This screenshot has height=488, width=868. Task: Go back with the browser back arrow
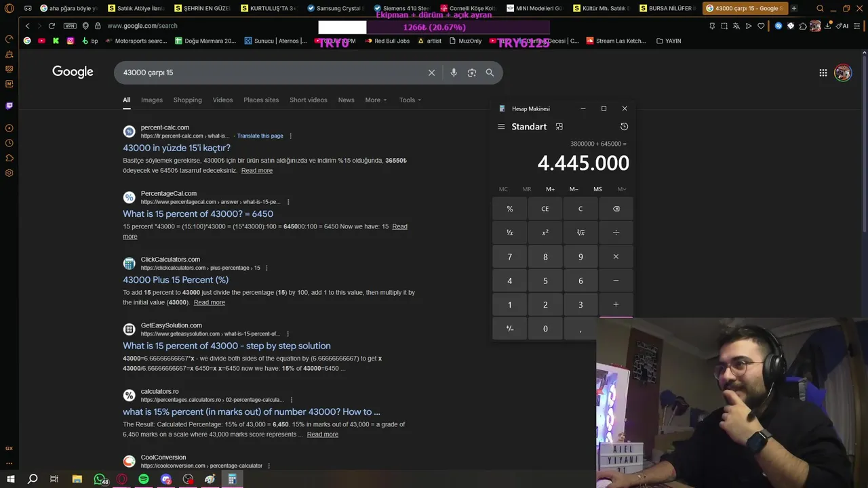click(x=27, y=26)
